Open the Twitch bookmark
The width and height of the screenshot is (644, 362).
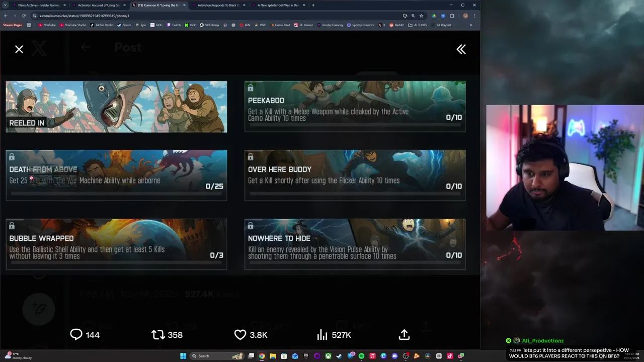click(173, 25)
